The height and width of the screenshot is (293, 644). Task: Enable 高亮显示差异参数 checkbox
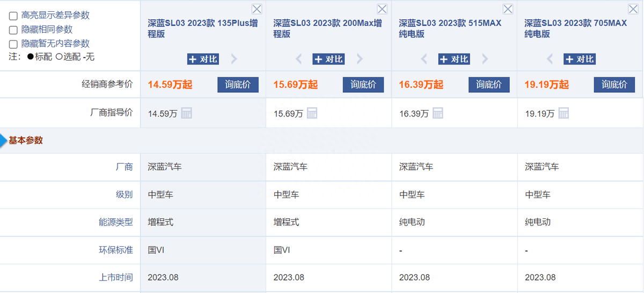coord(13,16)
